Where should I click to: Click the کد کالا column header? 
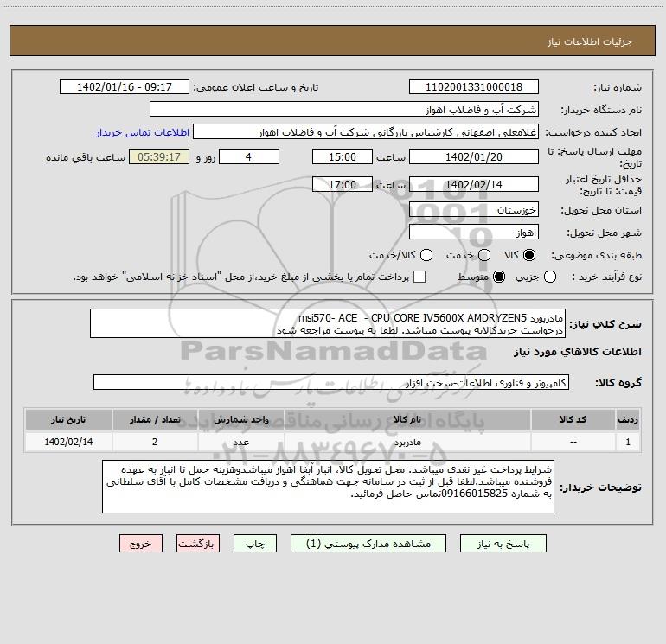[x=573, y=419]
